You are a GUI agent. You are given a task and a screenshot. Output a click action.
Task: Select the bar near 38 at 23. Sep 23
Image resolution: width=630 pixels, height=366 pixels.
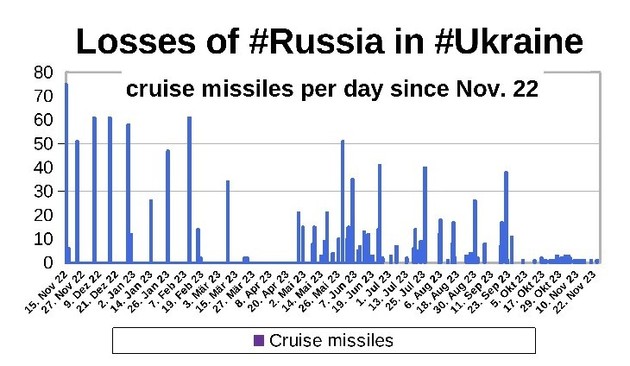click(506, 217)
